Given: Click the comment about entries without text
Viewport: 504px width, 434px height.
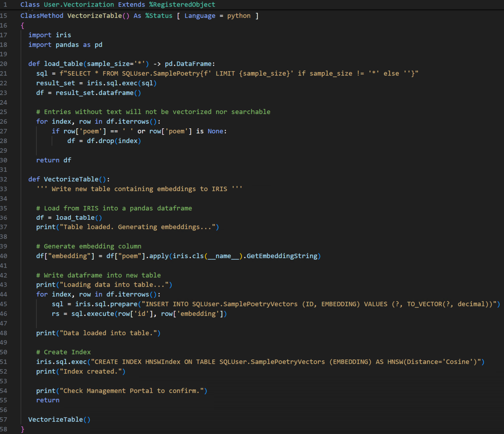Looking at the screenshot, I should coord(153,112).
